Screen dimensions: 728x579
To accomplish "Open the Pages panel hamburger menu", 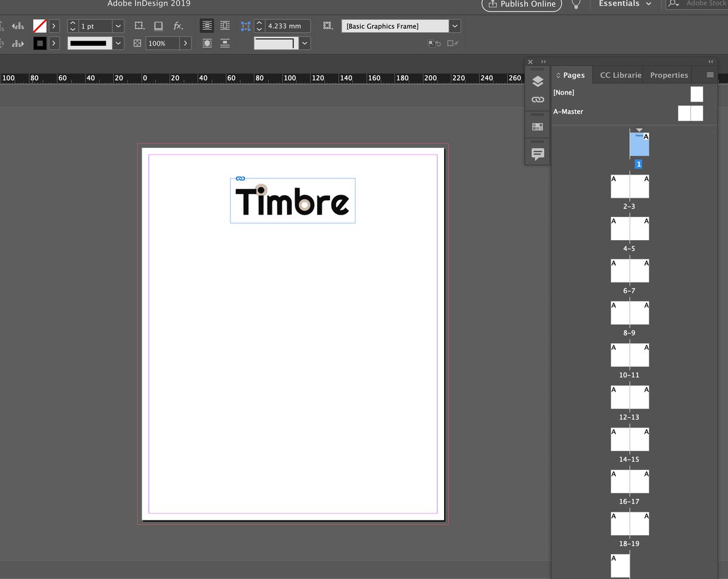I will point(710,75).
